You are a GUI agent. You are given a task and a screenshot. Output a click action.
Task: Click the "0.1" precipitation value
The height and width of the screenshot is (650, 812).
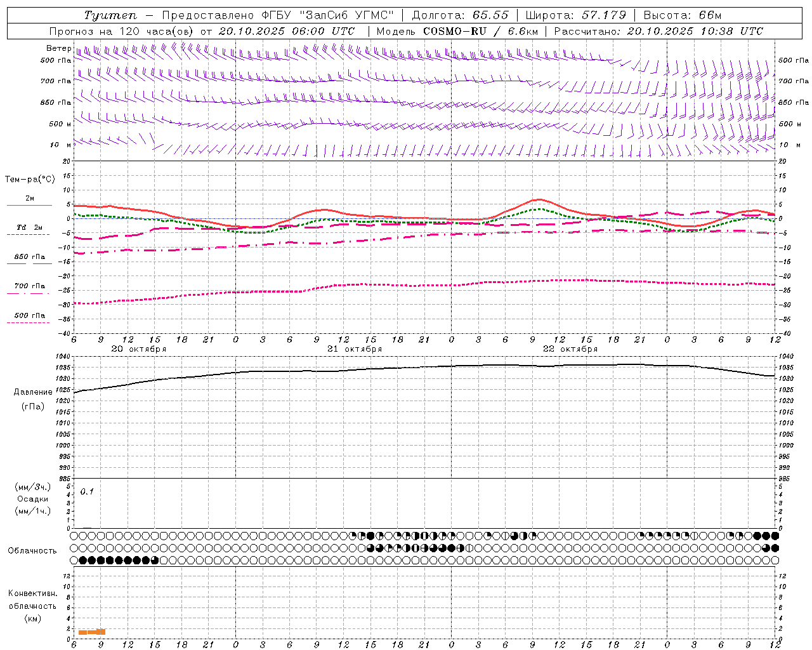tap(87, 491)
